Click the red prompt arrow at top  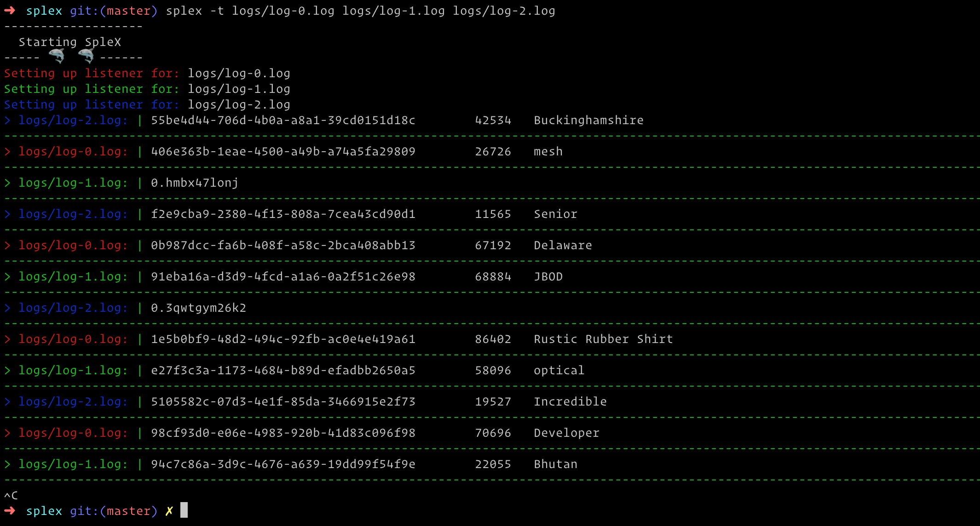(x=10, y=11)
